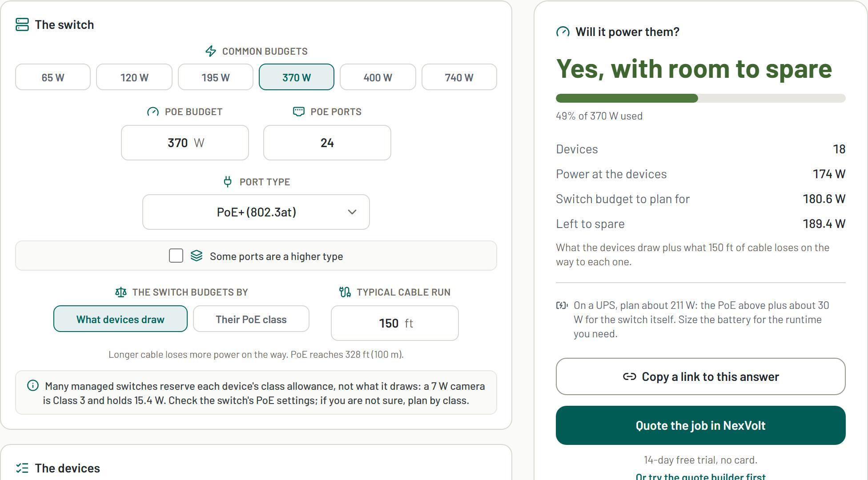Viewport: 868px width, 480px height.
Task: Click the Switch budget to plan for 180.6 W value
Action: (x=824, y=199)
